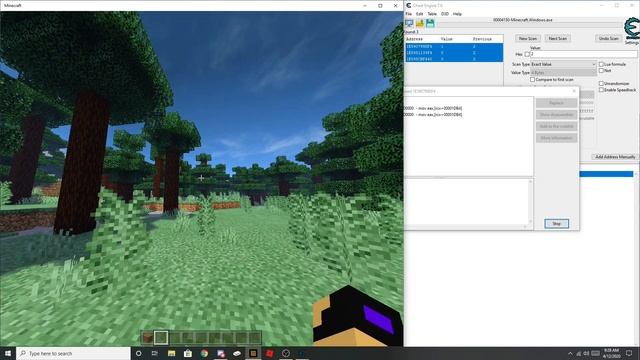Open the File menu in Cheat Engine

(409, 14)
